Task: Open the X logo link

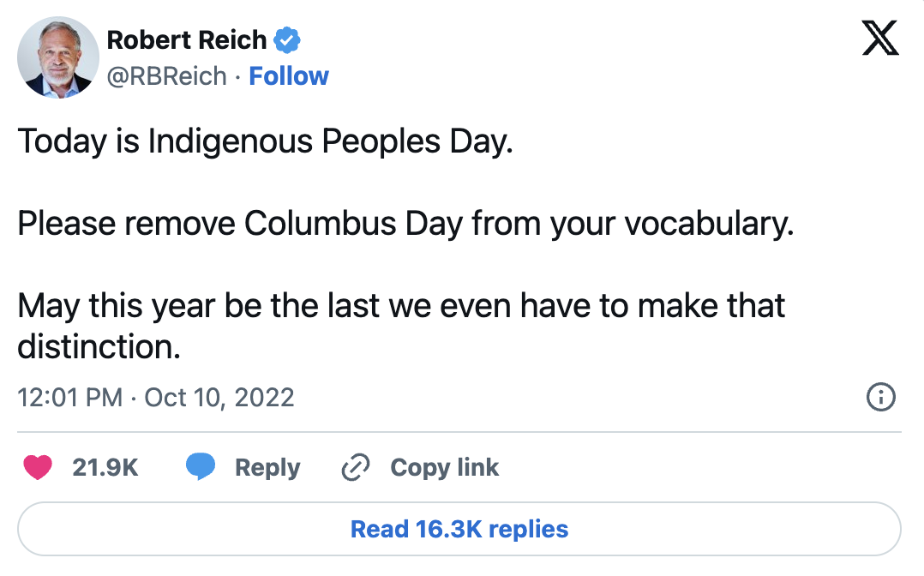Action: (880, 39)
